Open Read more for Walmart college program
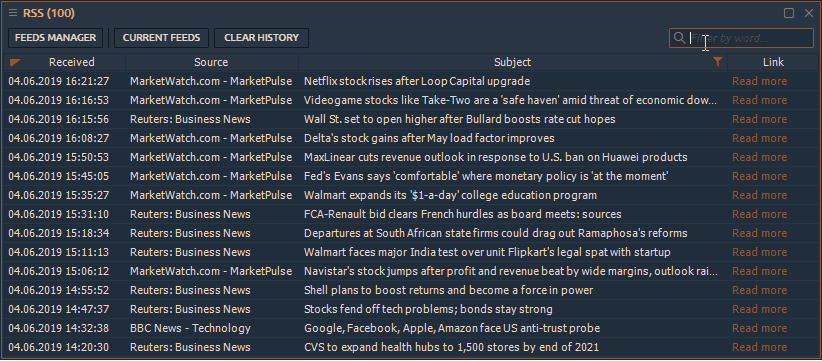 coord(760,195)
